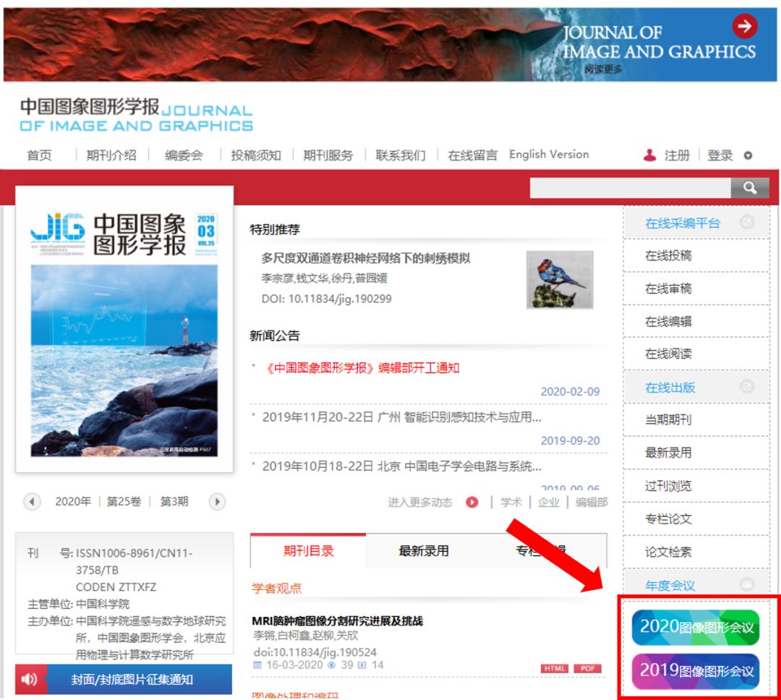
Task: Click the search magnifier button
Action: [750, 188]
